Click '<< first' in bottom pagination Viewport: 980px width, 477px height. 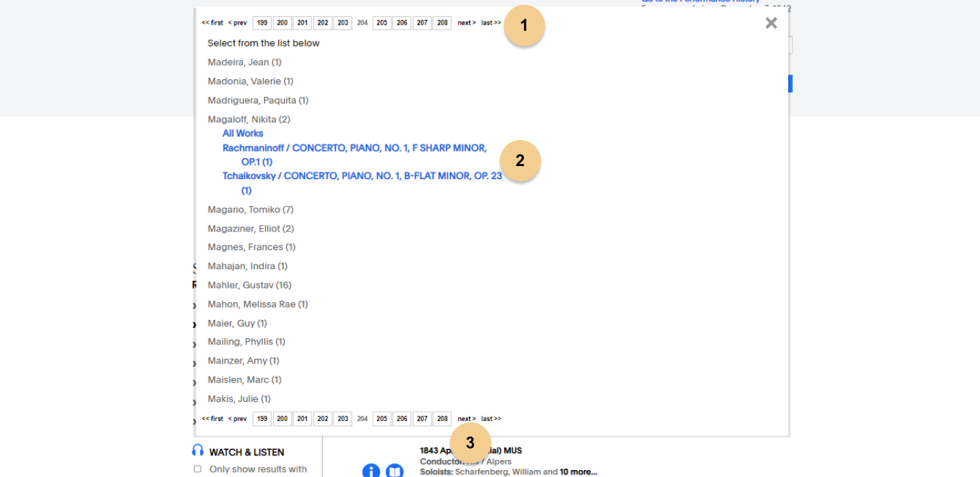tap(212, 419)
